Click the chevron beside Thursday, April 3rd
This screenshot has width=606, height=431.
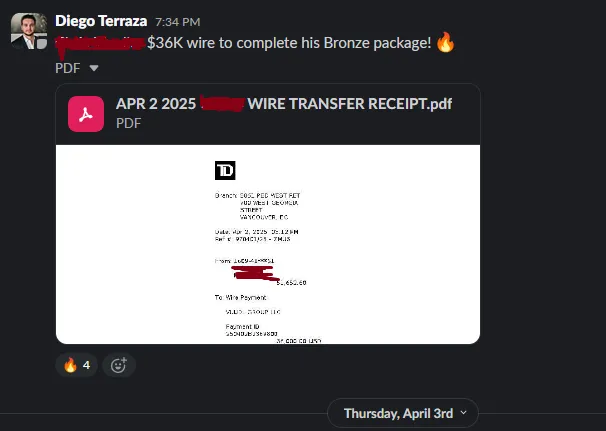click(463, 413)
